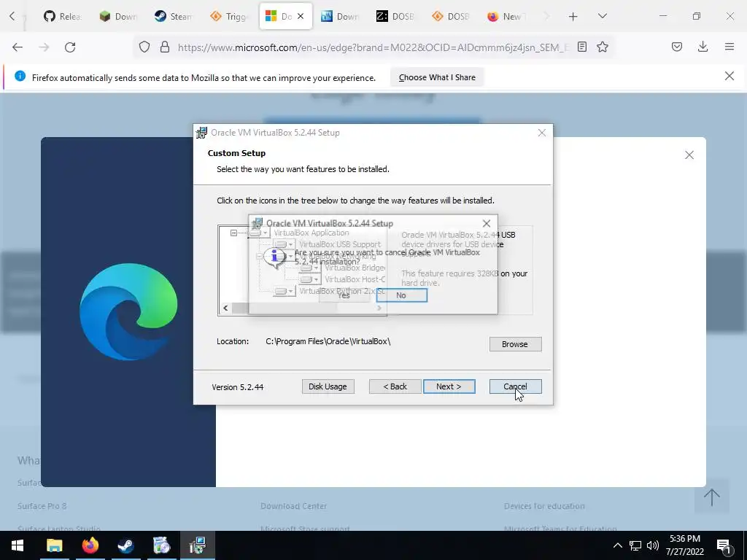Click the scroll-to-top arrow button
Screen dimensions: 747x560
coord(712,497)
